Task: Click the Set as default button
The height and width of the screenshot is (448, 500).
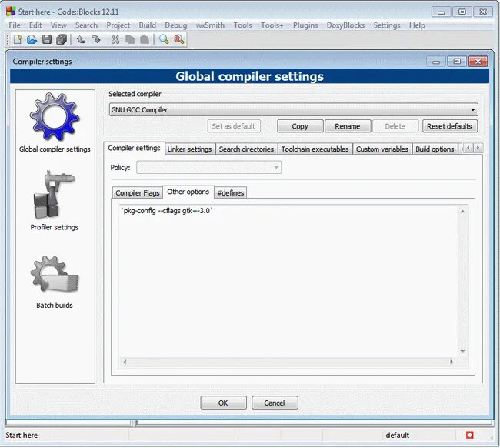Action: (234, 126)
